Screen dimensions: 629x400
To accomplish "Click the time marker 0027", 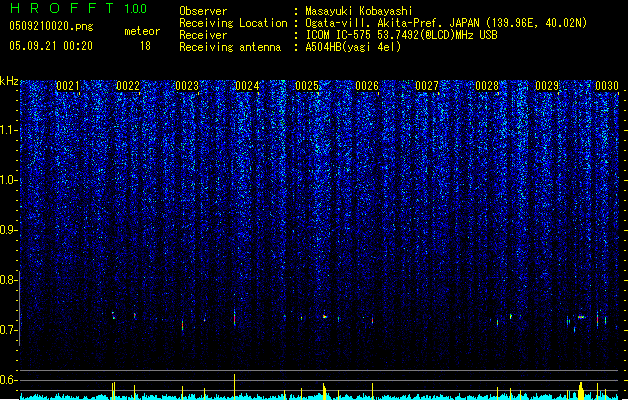I will [x=427, y=86].
